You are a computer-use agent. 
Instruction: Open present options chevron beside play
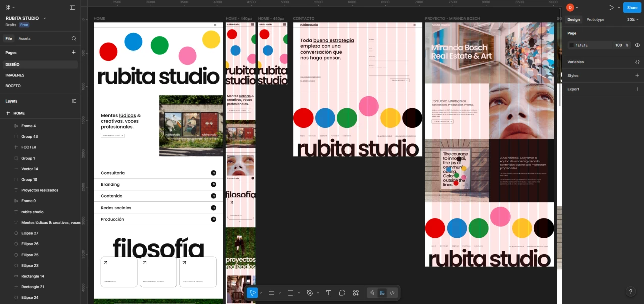[x=619, y=8]
